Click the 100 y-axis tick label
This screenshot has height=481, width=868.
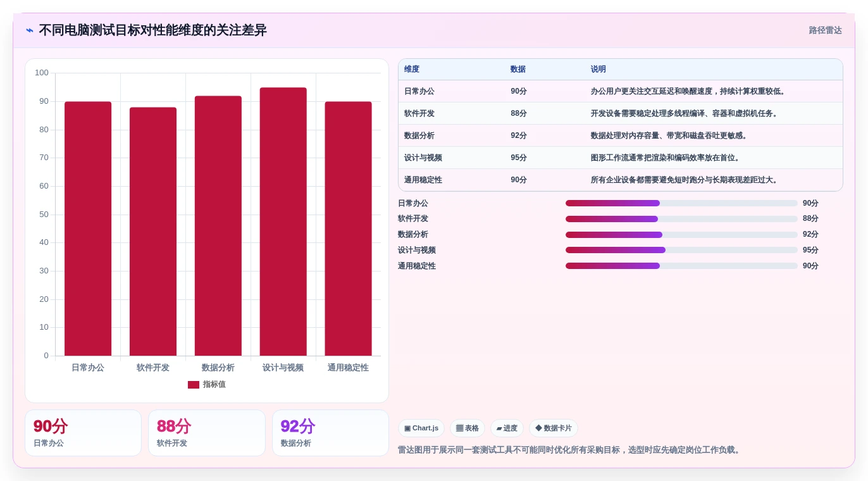click(42, 73)
